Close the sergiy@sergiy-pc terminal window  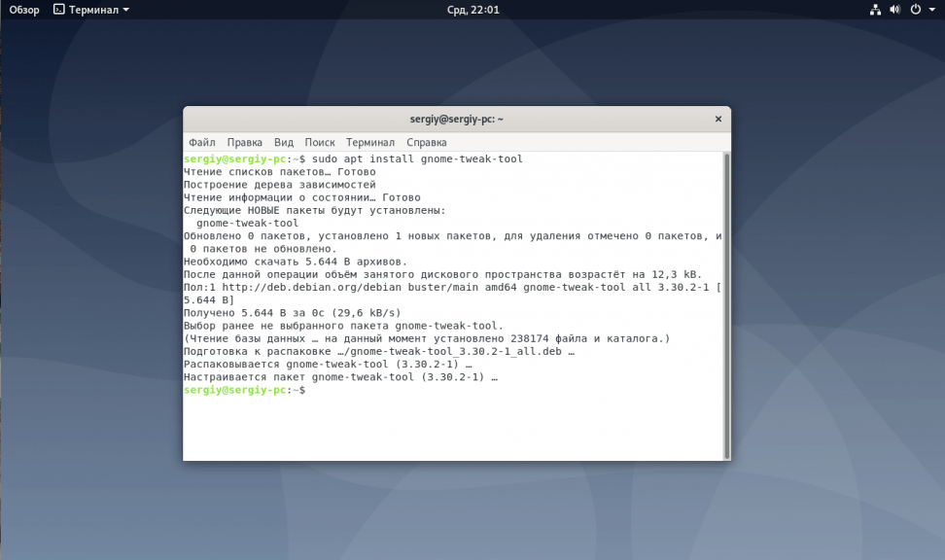point(718,120)
